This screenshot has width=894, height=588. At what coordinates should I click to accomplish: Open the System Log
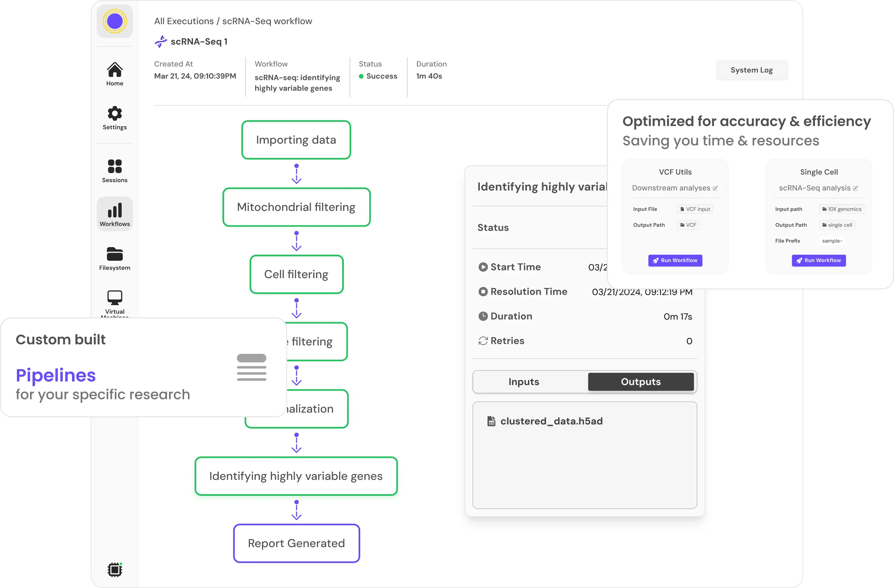click(752, 70)
